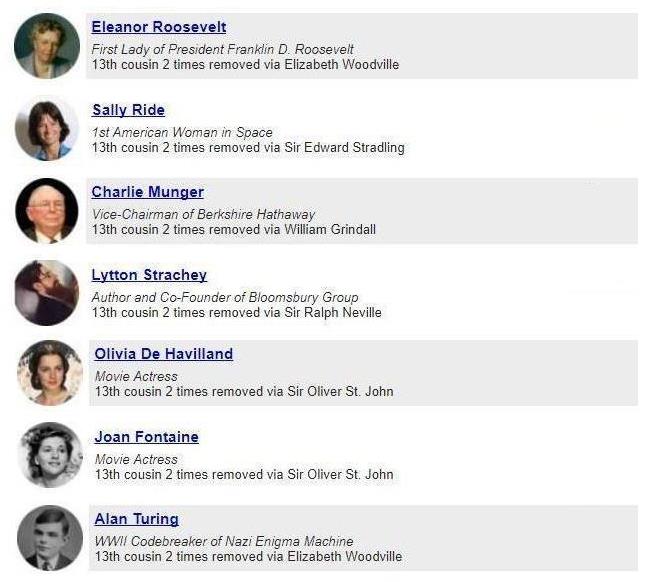Screen dimensions: 650x582
Task: Click Joan Fontaine's black-and-white photo
Action: click(x=50, y=455)
